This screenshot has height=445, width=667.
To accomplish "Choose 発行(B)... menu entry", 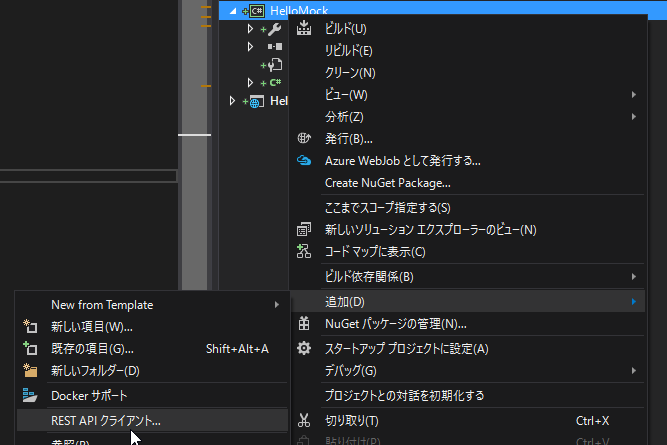I will 468,139.
